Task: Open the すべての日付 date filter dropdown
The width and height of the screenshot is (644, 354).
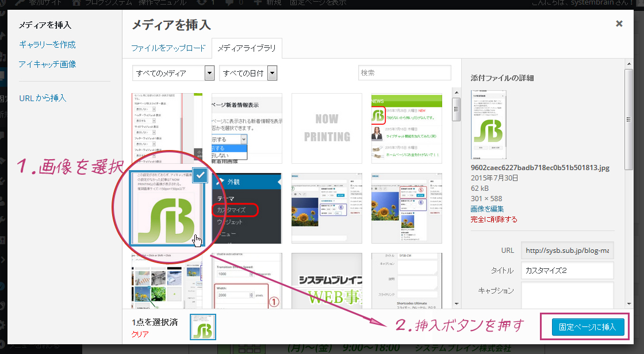Action: point(248,73)
